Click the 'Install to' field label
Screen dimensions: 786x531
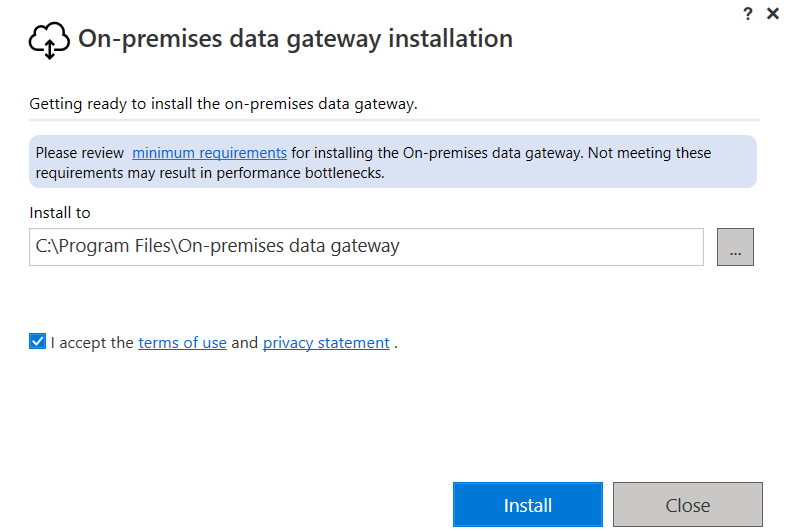[x=60, y=213]
